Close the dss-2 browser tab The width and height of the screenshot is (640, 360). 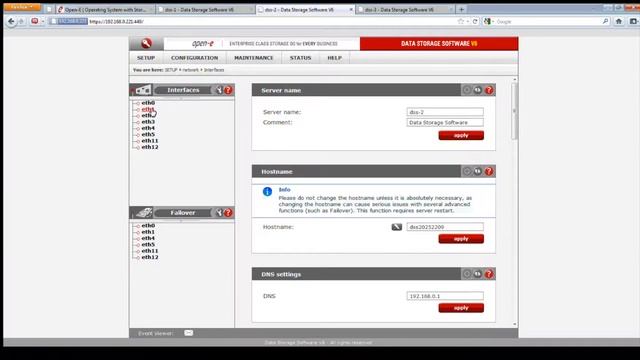351,9
